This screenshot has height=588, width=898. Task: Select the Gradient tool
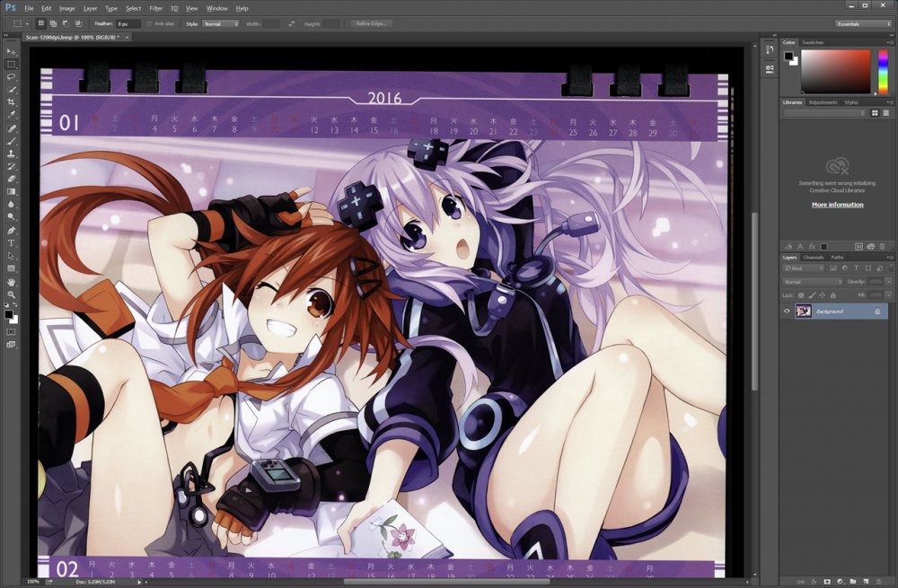click(x=11, y=192)
